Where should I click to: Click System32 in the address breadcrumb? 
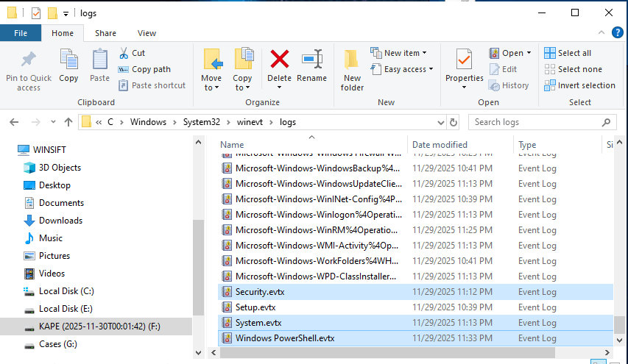tap(202, 122)
